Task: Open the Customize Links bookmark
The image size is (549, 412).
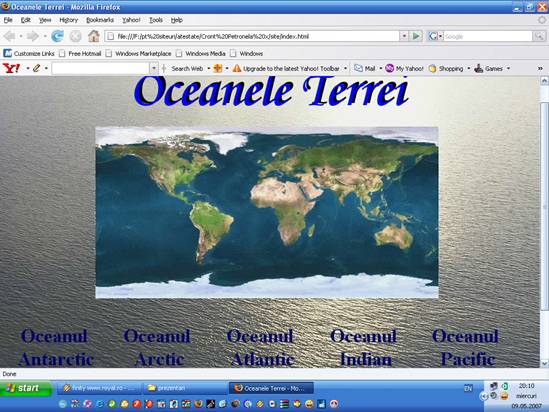Action: pyautogui.click(x=29, y=54)
